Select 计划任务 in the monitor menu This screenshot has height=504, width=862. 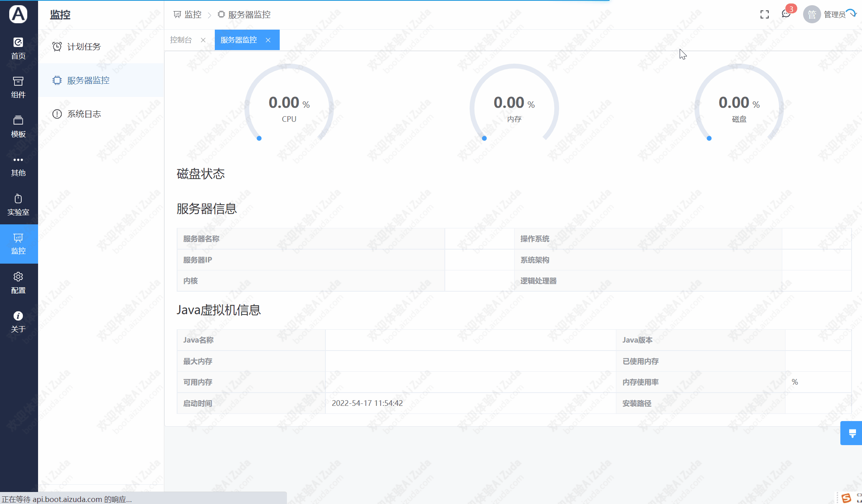tap(84, 47)
